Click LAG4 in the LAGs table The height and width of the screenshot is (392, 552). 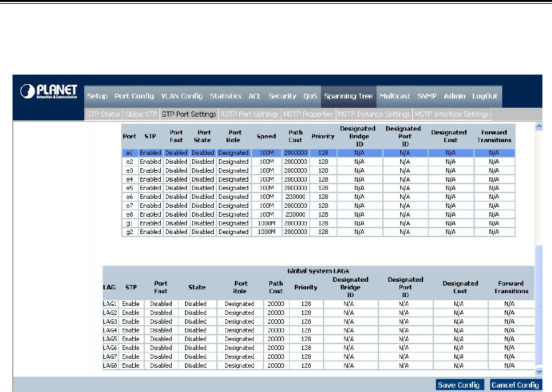coord(110,330)
